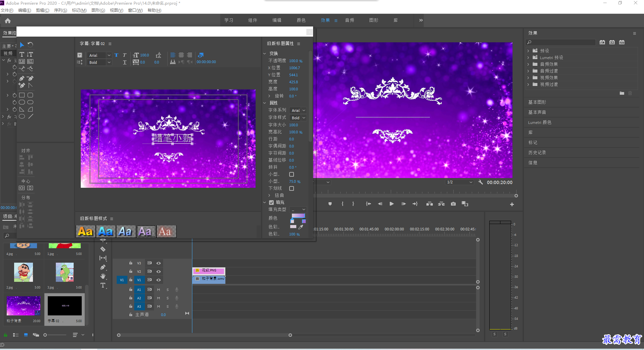Screen dimensions: 644x350
Task: Open the 窗口(W) menu
Action: tap(135, 10)
